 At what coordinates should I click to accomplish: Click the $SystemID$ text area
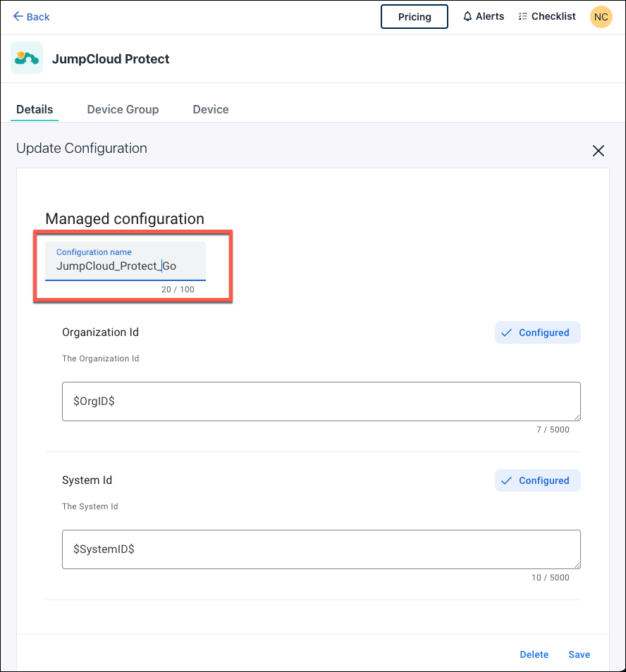point(321,549)
